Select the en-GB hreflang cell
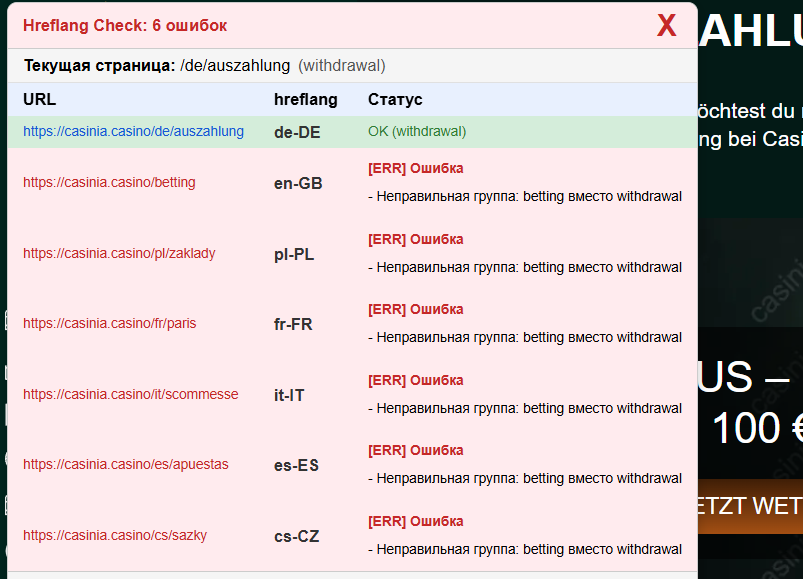 [298, 183]
